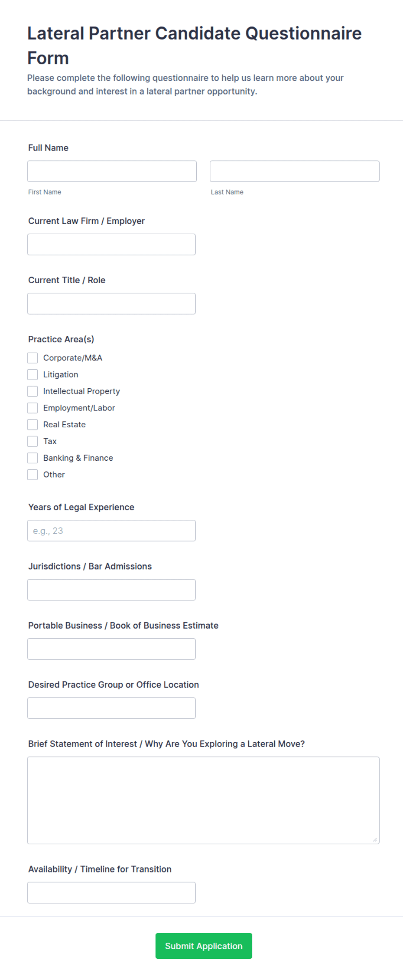The image size is (403, 980).
Task: Select Employment/Labor practice area
Action: tap(32, 408)
